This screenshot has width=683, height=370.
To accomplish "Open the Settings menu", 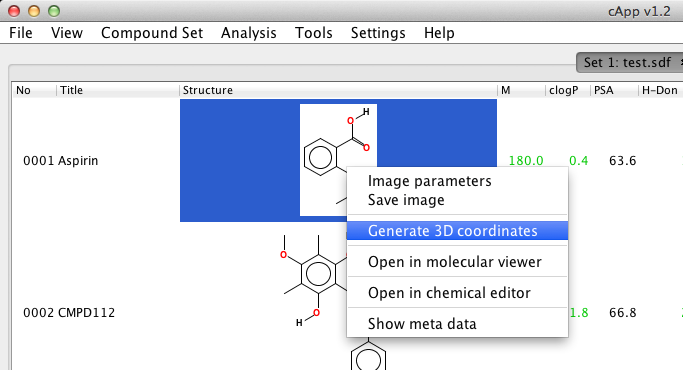I will [378, 33].
